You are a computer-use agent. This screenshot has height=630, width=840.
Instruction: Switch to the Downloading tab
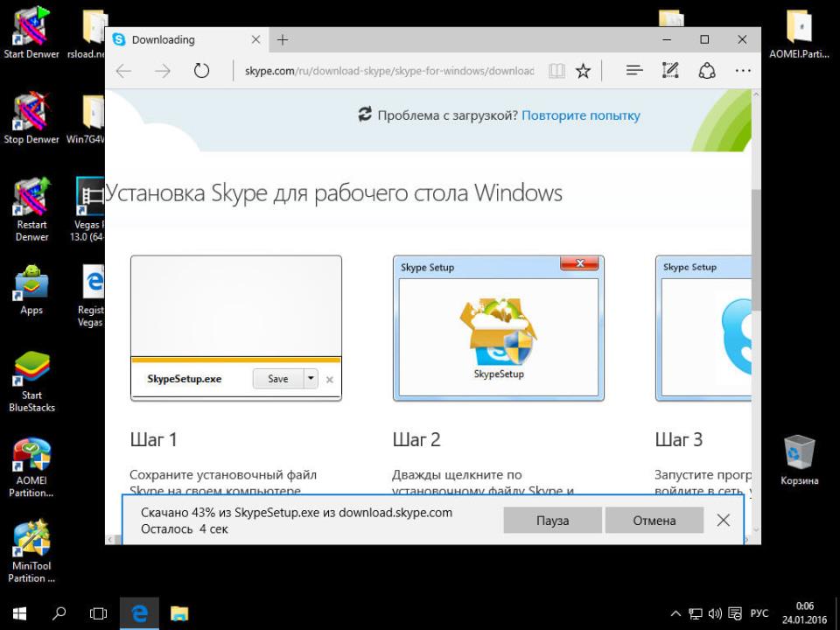186,39
